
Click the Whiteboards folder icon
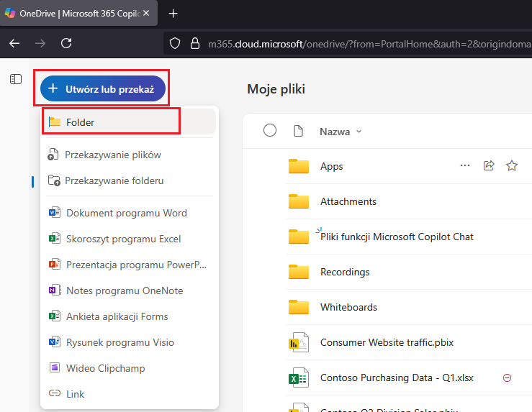[x=299, y=307]
